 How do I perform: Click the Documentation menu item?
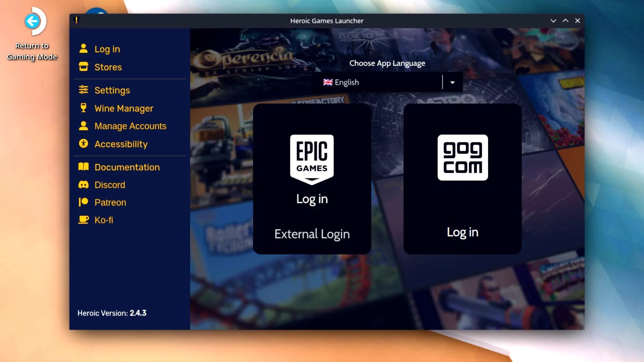pos(127,167)
